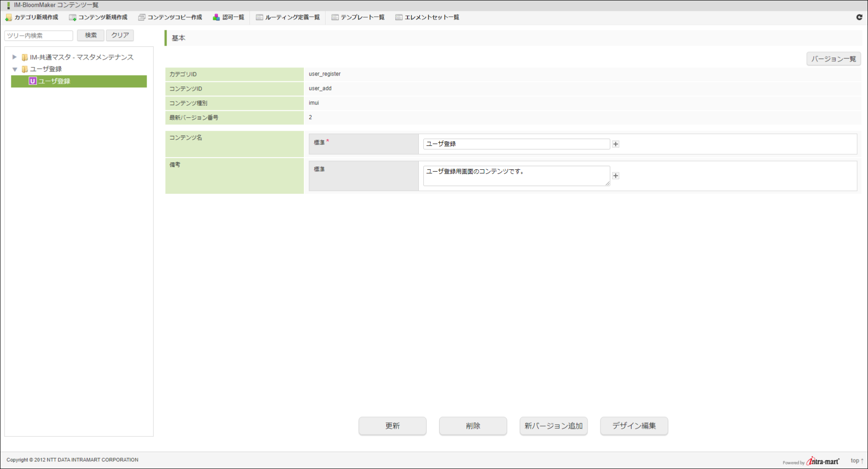Switch to the 基本 section header
868x469 pixels.
click(178, 38)
